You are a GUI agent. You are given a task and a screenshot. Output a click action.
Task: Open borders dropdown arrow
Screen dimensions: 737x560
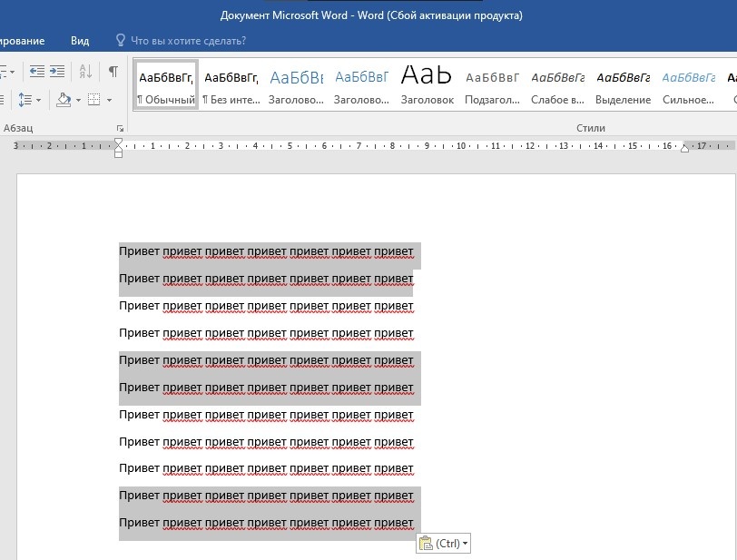(109, 100)
